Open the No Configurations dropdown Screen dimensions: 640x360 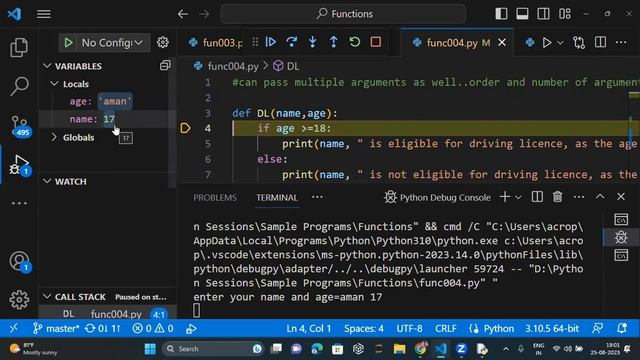coord(111,42)
